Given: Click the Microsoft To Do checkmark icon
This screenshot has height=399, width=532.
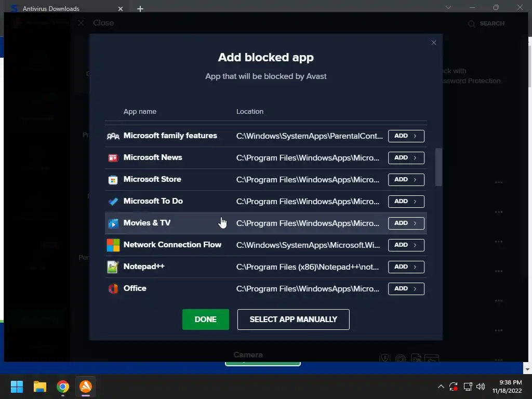Looking at the screenshot, I should pyautogui.click(x=113, y=202).
